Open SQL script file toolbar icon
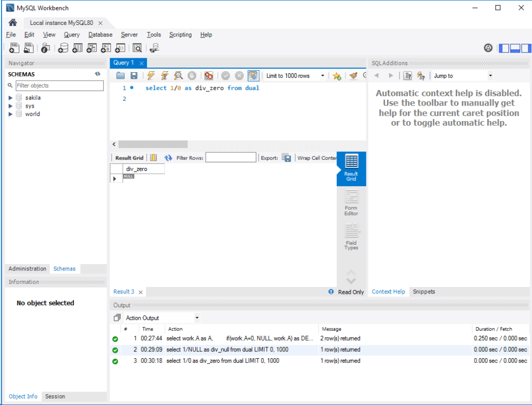This screenshot has width=532, height=405. (29, 48)
